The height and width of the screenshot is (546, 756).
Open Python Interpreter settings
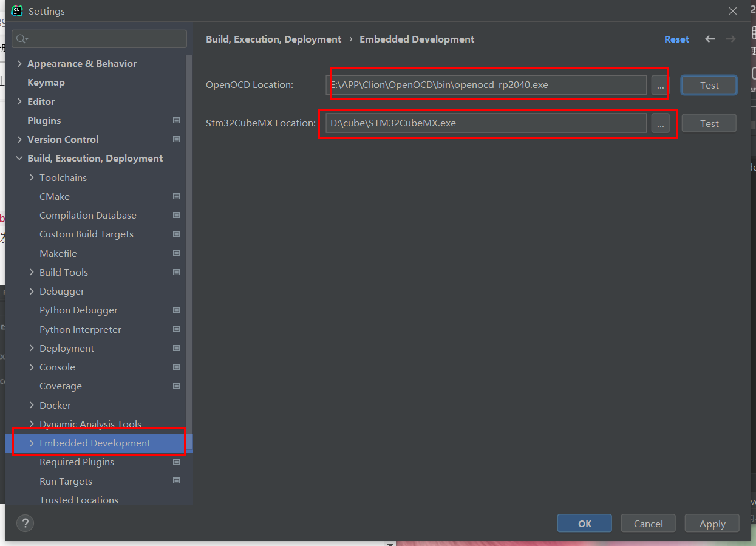pyautogui.click(x=80, y=329)
